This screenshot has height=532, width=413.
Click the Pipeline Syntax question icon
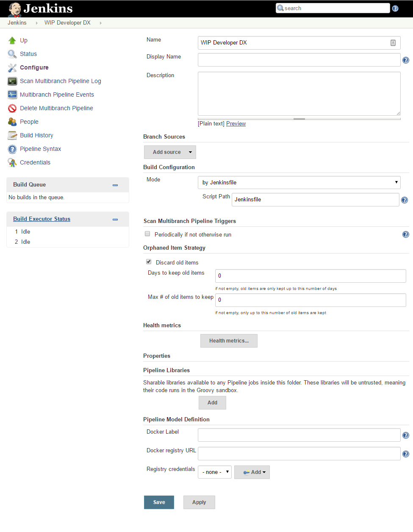coord(12,149)
